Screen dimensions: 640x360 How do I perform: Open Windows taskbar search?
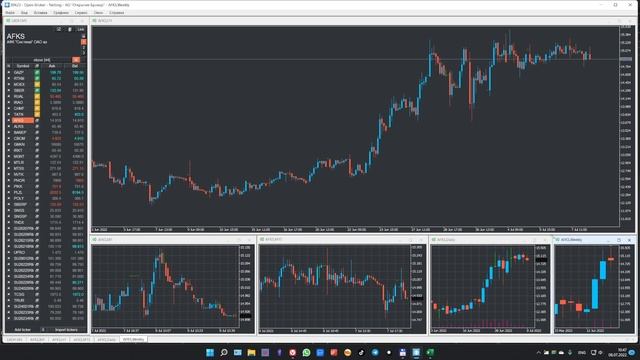tap(224, 352)
